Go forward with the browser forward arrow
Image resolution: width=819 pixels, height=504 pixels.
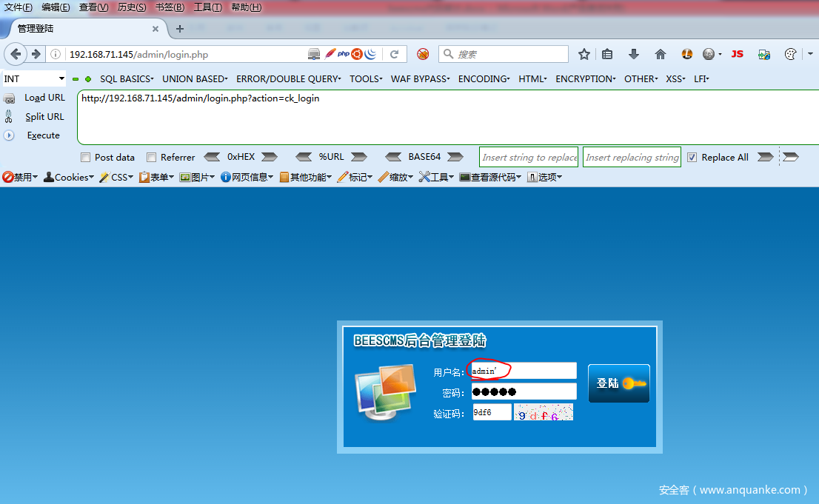36,54
